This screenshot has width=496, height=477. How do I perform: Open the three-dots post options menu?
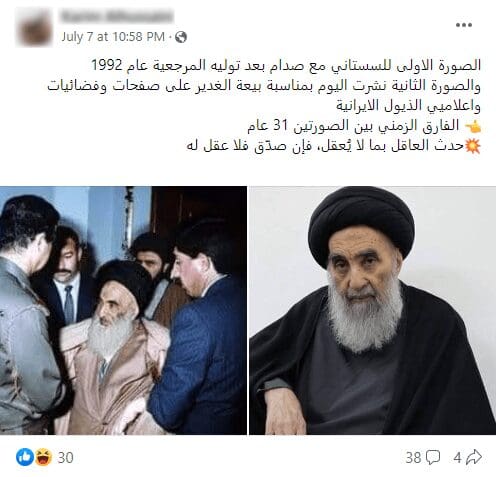pos(464,25)
